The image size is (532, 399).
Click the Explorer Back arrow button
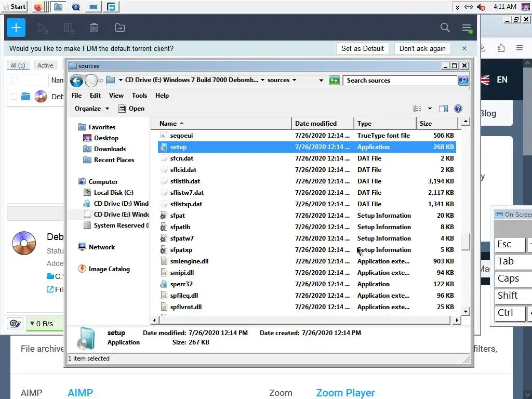tap(77, 81)
